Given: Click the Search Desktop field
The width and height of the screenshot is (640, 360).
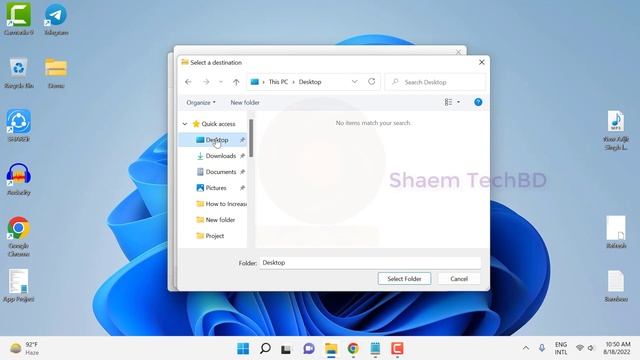Looking at the screenshot, I should 436,82.
